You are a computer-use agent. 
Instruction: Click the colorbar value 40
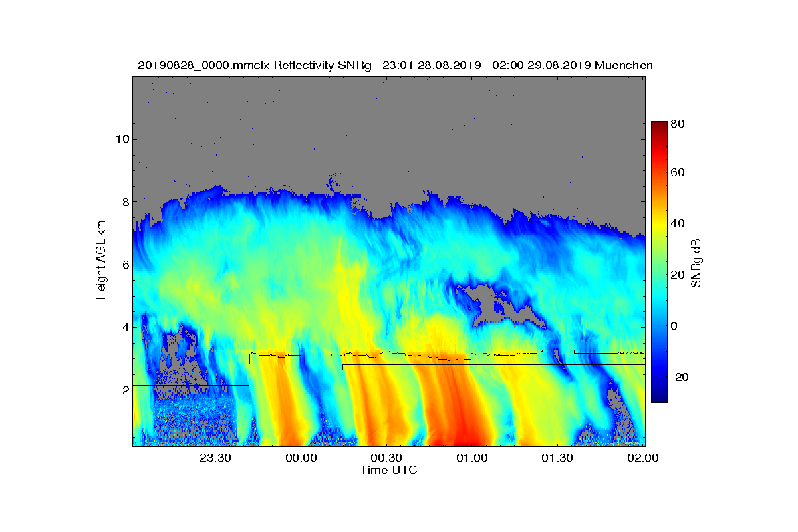[x=679, y=223]
